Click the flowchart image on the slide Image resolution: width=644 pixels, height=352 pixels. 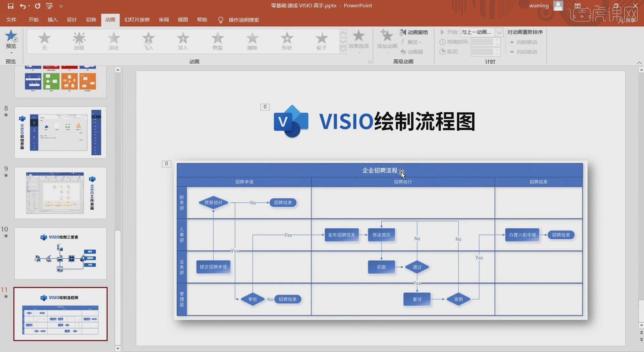(x=380, y=240)
